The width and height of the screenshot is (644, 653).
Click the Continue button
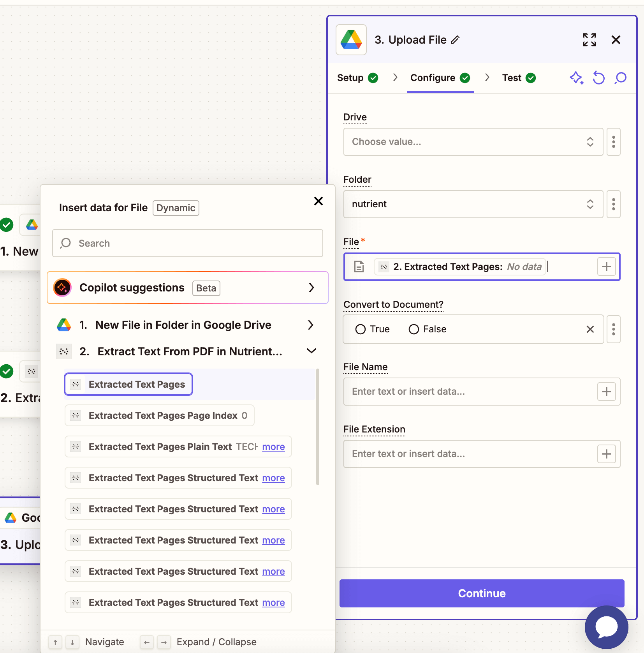tap(482, 593)
